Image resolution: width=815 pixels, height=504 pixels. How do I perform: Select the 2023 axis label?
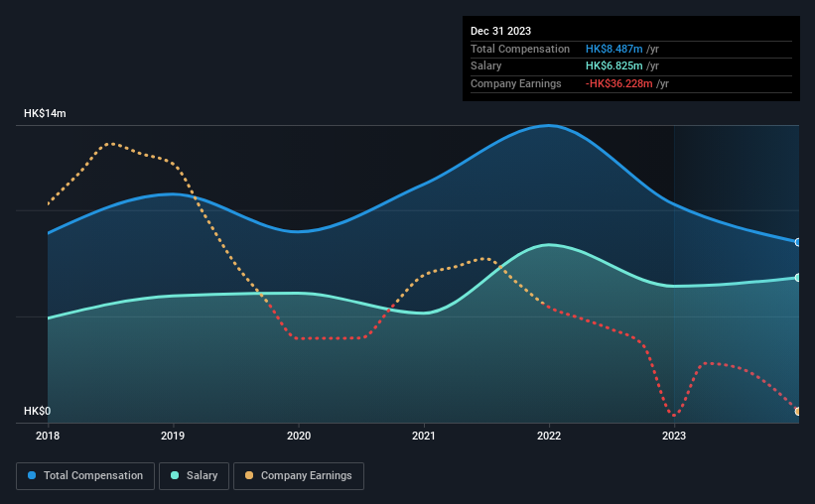tap(674, 436)
